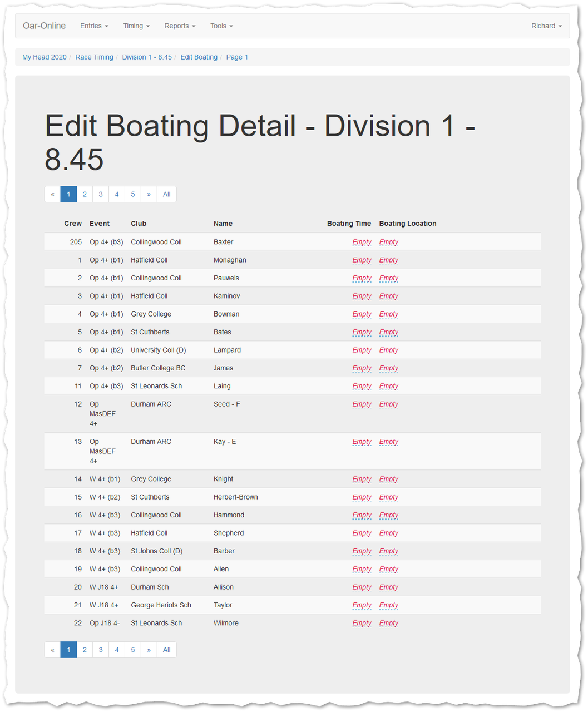Select page 5 in top pagination

pos(133,194)
